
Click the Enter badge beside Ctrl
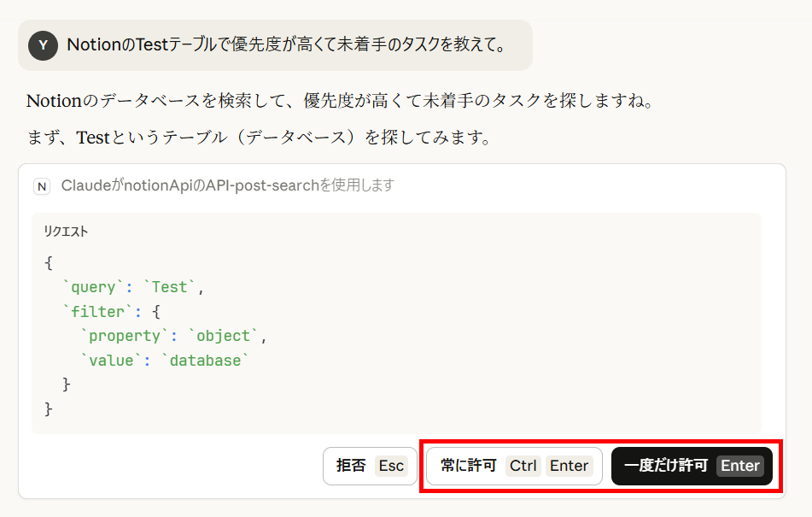[x=570, y=466]
